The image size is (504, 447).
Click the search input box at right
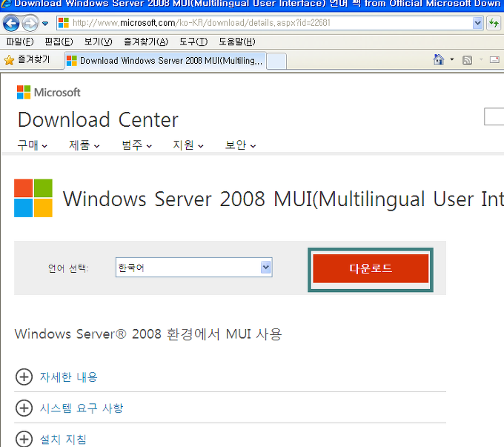point(494,116)
